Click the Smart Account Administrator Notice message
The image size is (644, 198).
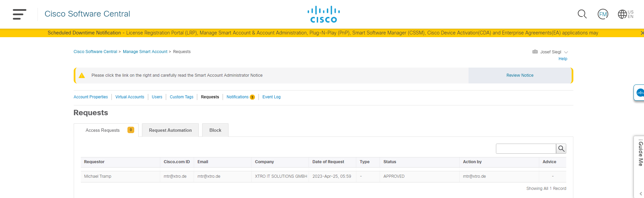[x=177, y=75]
